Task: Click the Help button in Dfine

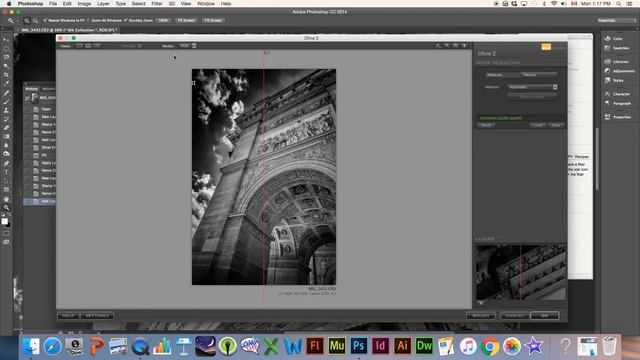Action: (68, 316)
